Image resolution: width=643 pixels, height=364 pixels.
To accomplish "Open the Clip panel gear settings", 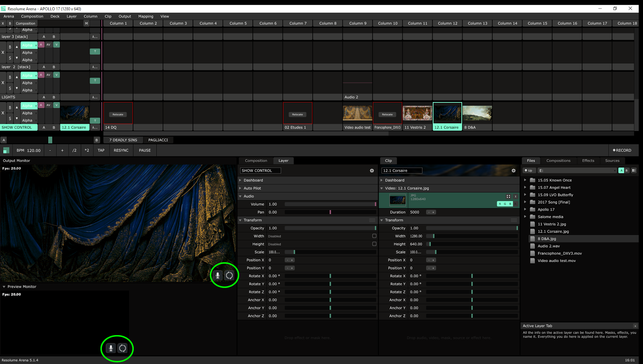I will [513, 171].
